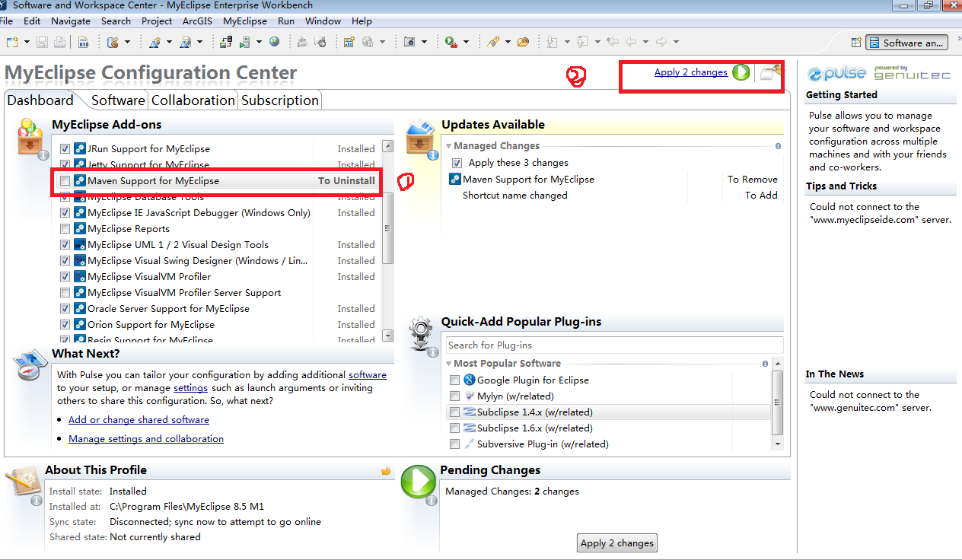Click the camera capture toolbar icon

[x=409, y=42]
